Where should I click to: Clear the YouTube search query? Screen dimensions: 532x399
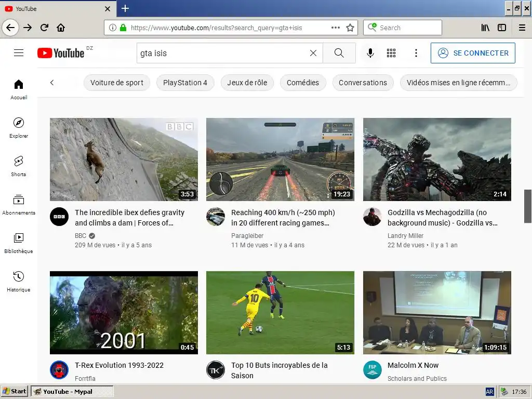tap(313, 53)
